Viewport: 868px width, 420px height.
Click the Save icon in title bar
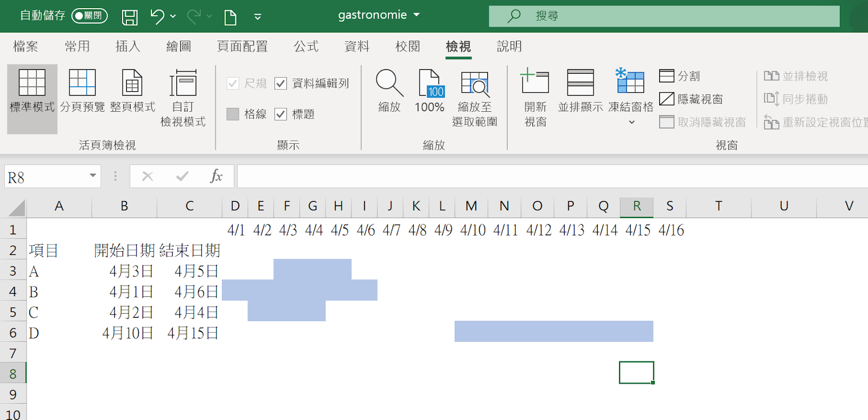pos(130,17)
